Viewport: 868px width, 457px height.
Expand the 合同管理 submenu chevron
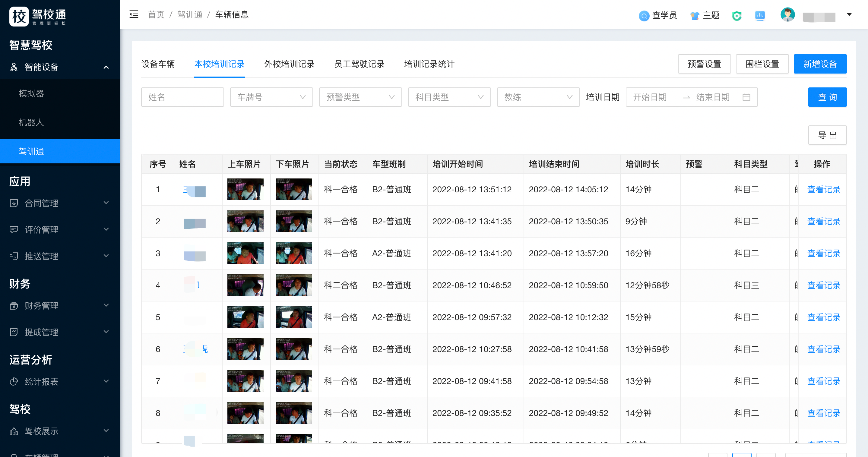tap(106, 203)
